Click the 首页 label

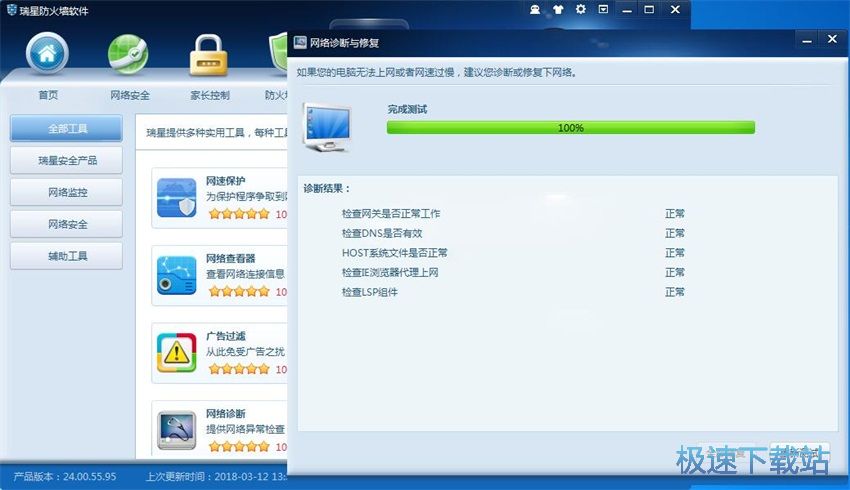pos(48,95)
